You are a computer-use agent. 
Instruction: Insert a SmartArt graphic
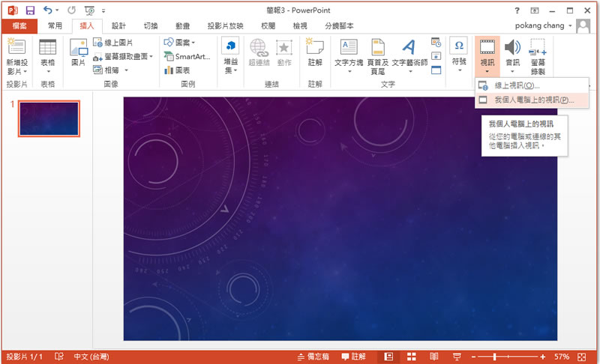point(187,56)
